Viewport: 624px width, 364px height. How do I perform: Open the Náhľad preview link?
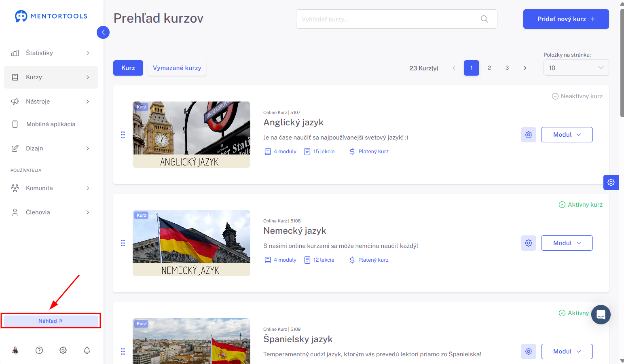51,321
